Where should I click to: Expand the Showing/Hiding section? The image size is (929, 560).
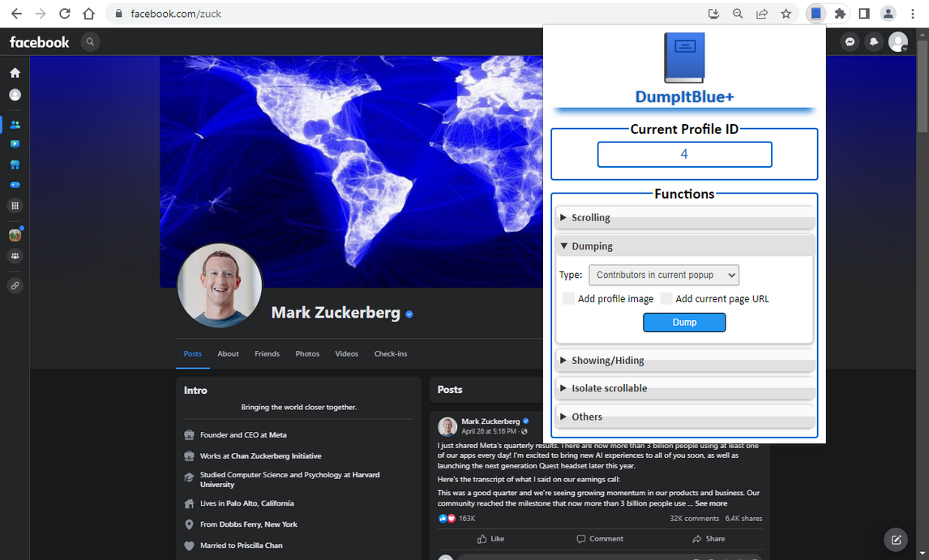685,362
